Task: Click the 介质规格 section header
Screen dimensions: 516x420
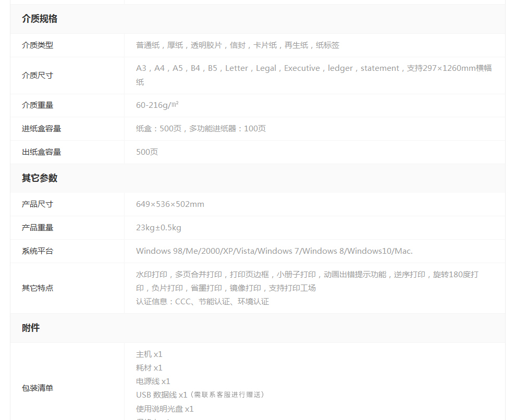Action: point(40,19)
